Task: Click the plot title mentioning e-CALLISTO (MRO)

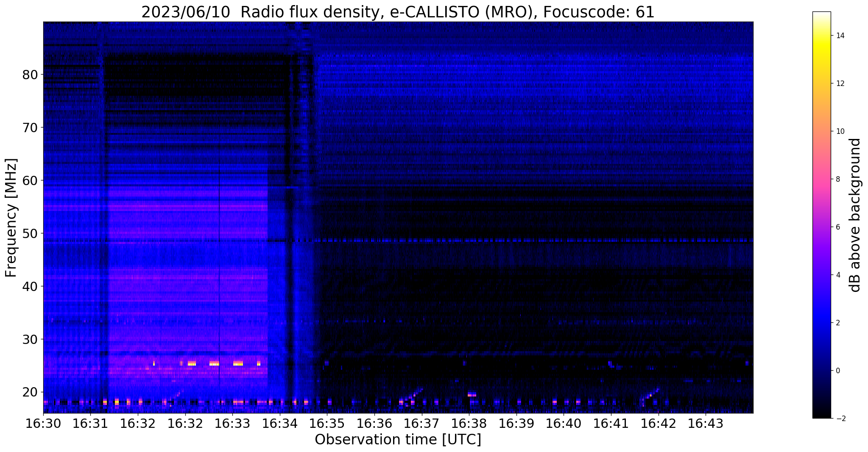Action: (x=398, y=12)
